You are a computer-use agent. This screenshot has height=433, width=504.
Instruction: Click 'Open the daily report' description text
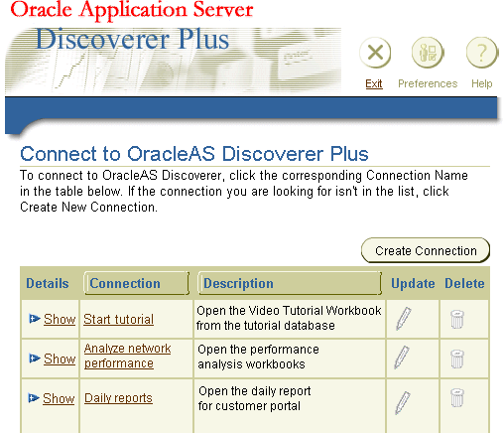pos(255,398)
